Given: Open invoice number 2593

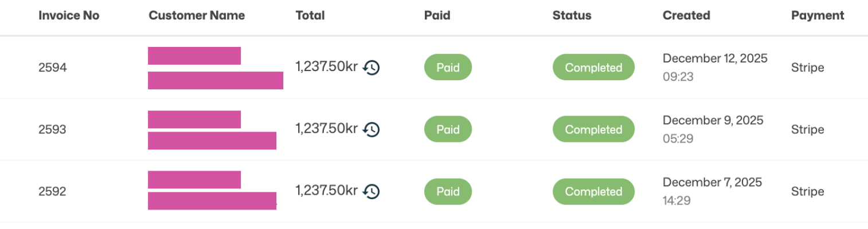Looking at the screenshot, I should coord(53,129).
